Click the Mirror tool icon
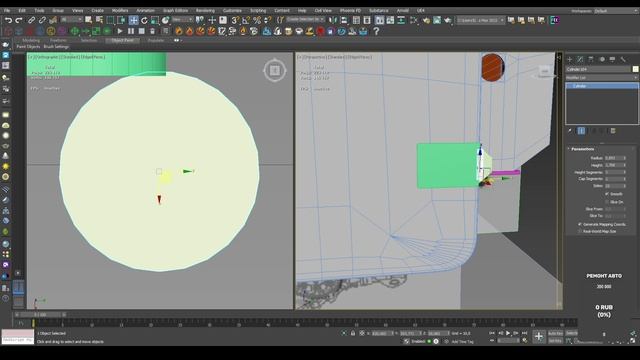This screenshot has height=360, width=640. coord(333,20)
